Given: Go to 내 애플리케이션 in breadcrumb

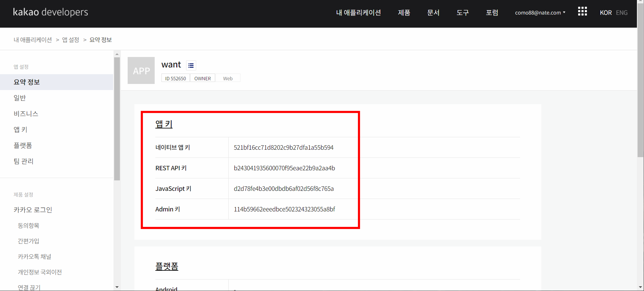Looking at the screenshot, I should coord(33,40).
